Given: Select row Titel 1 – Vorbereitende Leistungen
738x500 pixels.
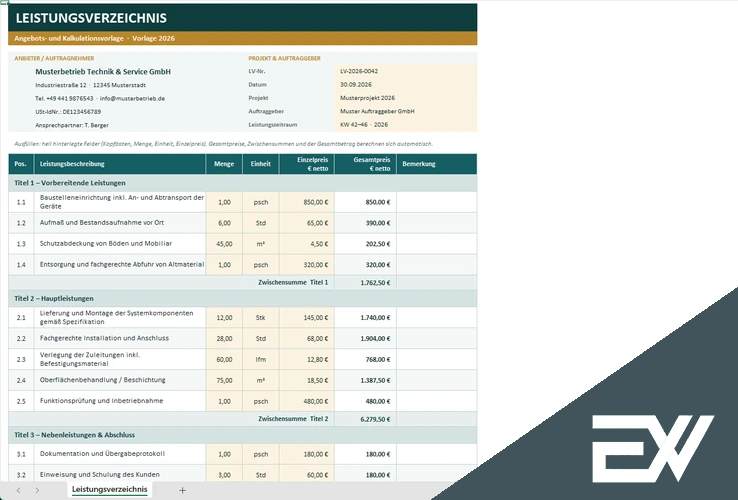Looking at the screenshot, I should pyautogui.click(x=242, y=183).
